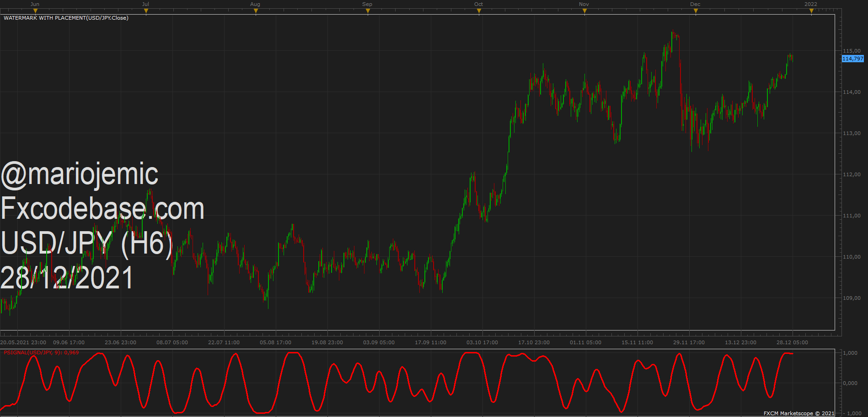Viewport: 868px width, 417px height.
Task: Click the 1,000 oscillator scale label
Action: pyautogui.click(x=850, y=353)
